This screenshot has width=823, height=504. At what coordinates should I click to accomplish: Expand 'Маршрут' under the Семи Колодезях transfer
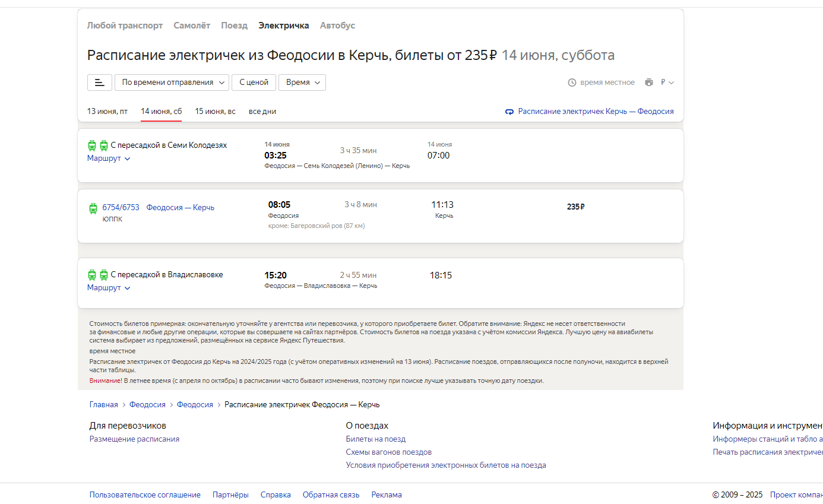(109, 159)
